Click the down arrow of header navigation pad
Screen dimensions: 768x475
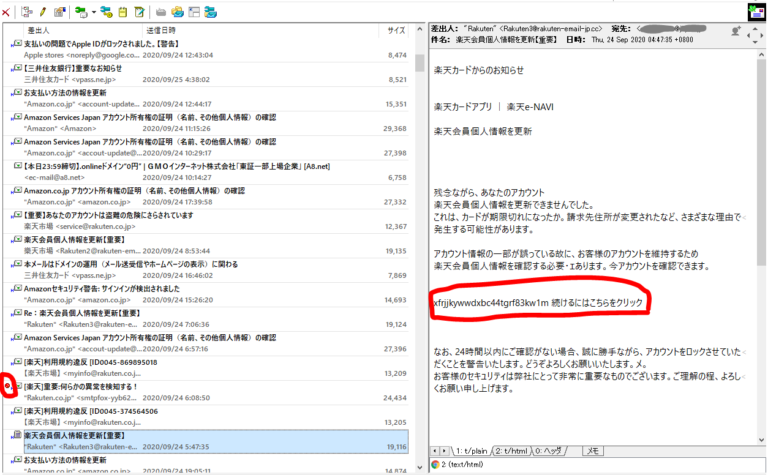tap(755, 42)
